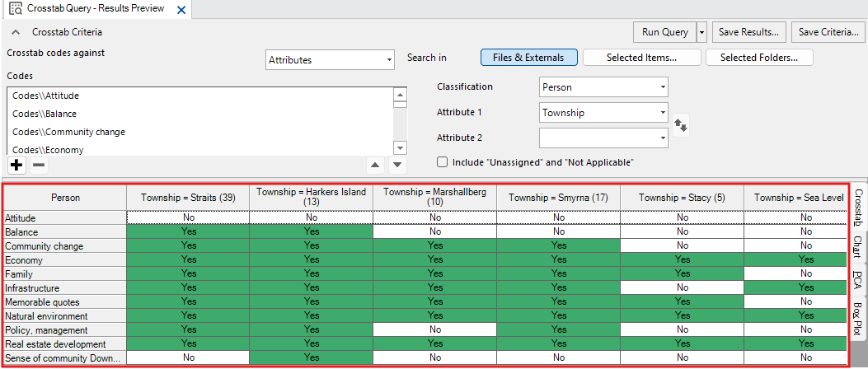Click Sense of community cell under Harkers Island
Viewport: 868px width, 369px height.
pyautogui.click(x=312, y=358)
